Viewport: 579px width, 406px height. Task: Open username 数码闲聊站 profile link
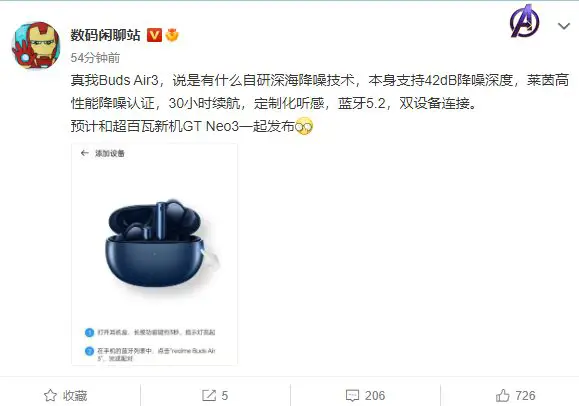tap(106, 35)
